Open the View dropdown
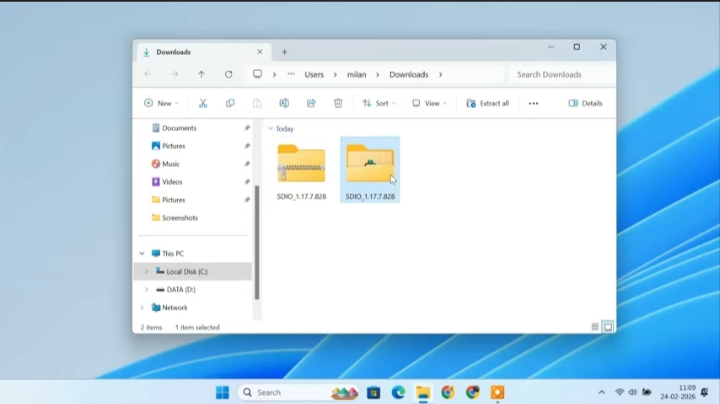720x404 pixels. click(x=429, y=103)
